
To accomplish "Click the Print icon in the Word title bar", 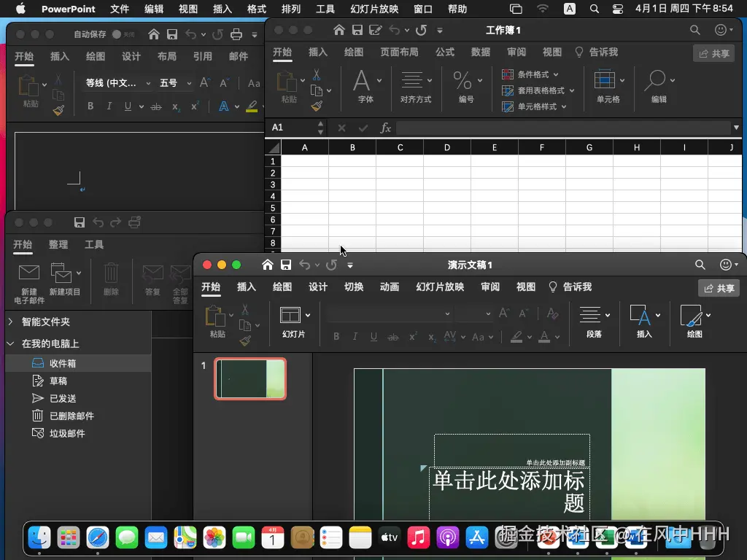I will (236, 34).
